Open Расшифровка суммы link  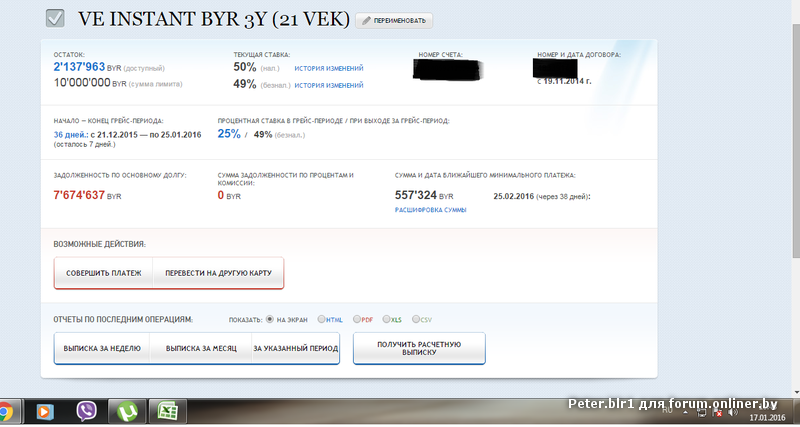[431, 210]
